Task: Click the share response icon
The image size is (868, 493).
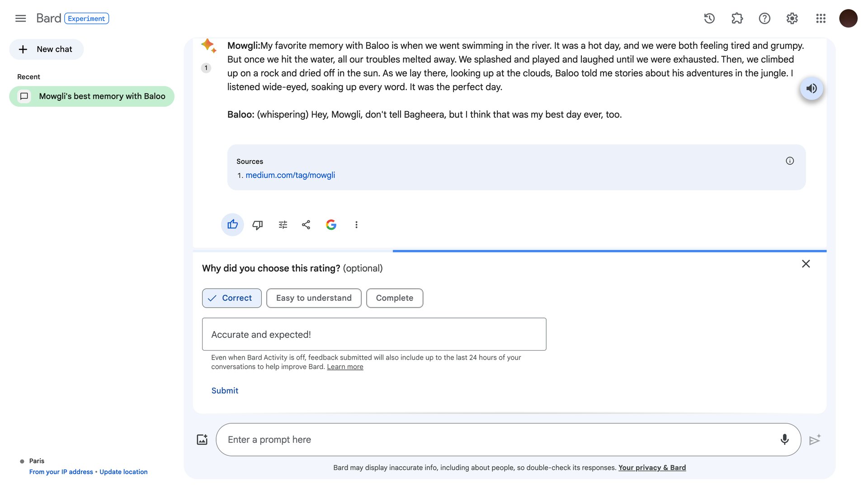Action: (x=306, y=225)
